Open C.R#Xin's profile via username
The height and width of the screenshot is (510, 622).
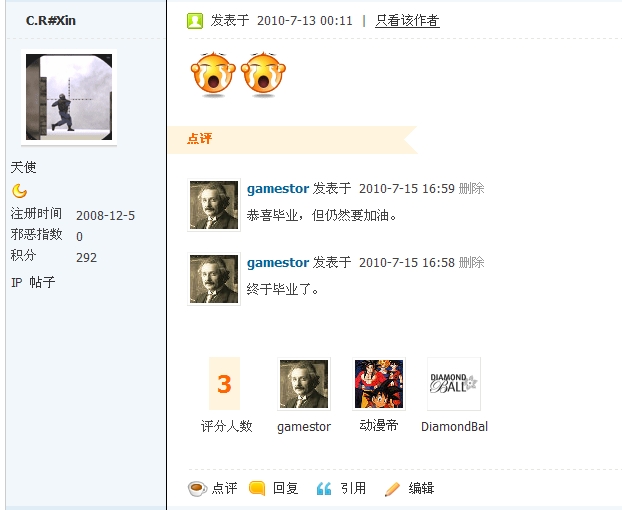(50, 21)
